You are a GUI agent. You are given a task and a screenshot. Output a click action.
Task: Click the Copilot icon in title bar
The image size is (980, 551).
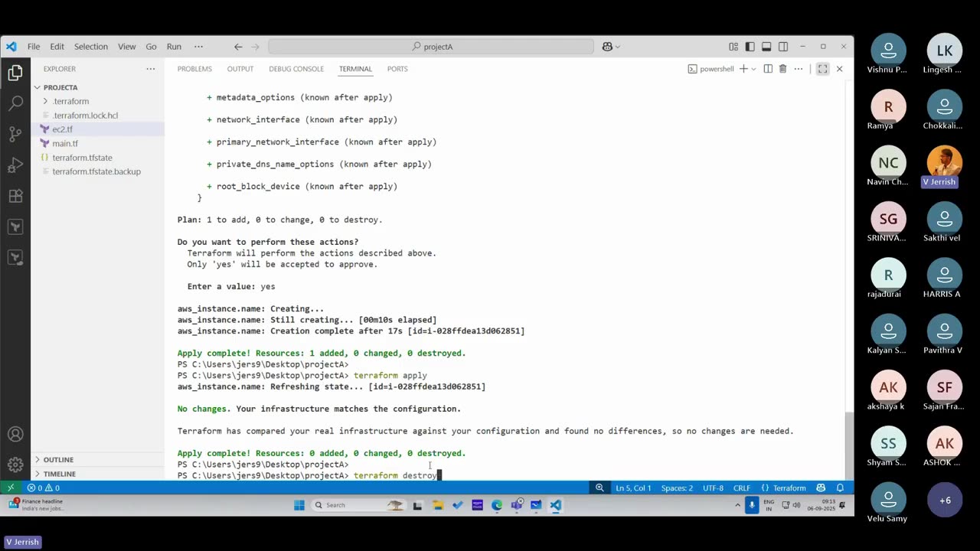coord(608,47)
